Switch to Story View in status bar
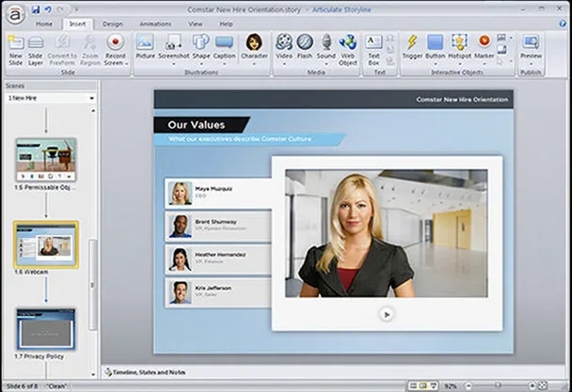Screen dimensions: 572x392 point(413,385)
